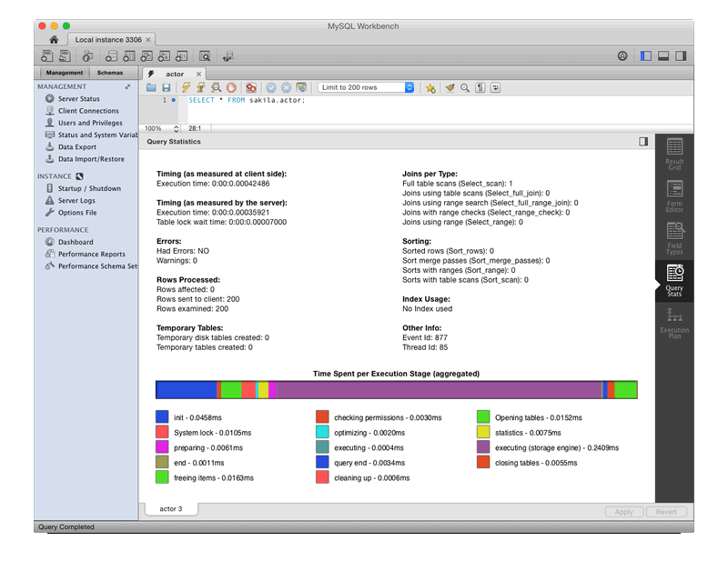728x581 pixels.
Task: Click the Revert button
Action: pyautogui.click(x=666, y=511)
